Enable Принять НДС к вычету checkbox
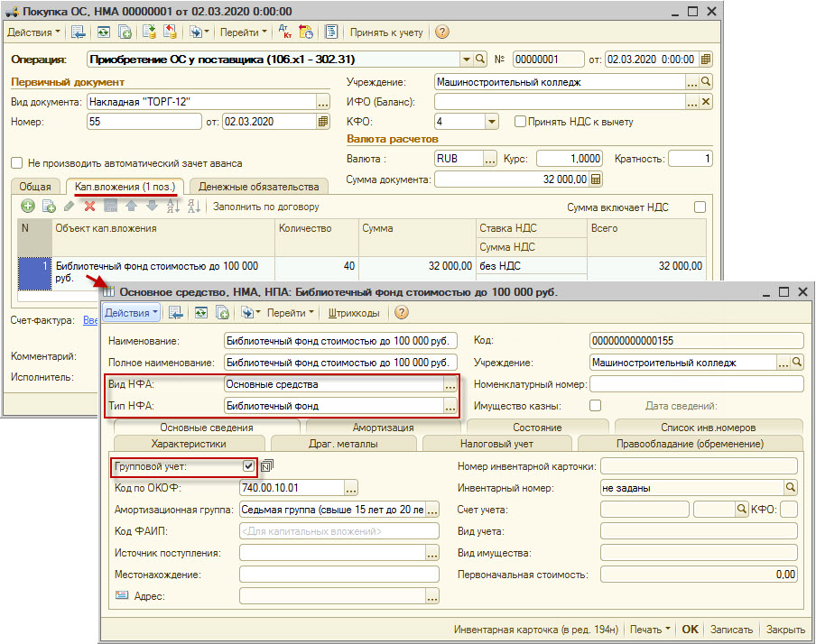 tap(520, 121)
